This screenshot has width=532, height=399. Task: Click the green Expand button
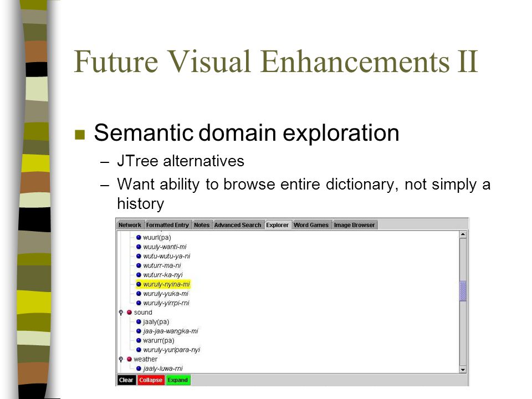click(x=178, y=380)
